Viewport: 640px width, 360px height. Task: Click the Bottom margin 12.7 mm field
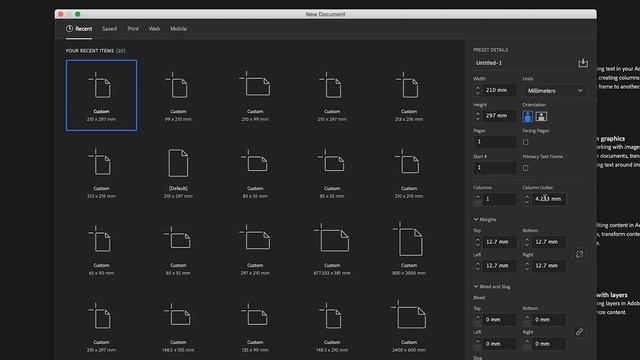click(549, 242)
